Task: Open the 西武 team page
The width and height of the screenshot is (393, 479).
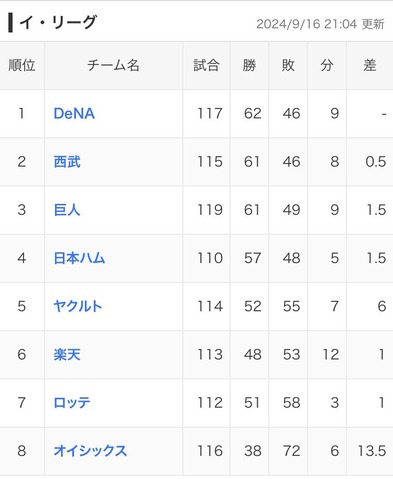Action: point(67,162)
